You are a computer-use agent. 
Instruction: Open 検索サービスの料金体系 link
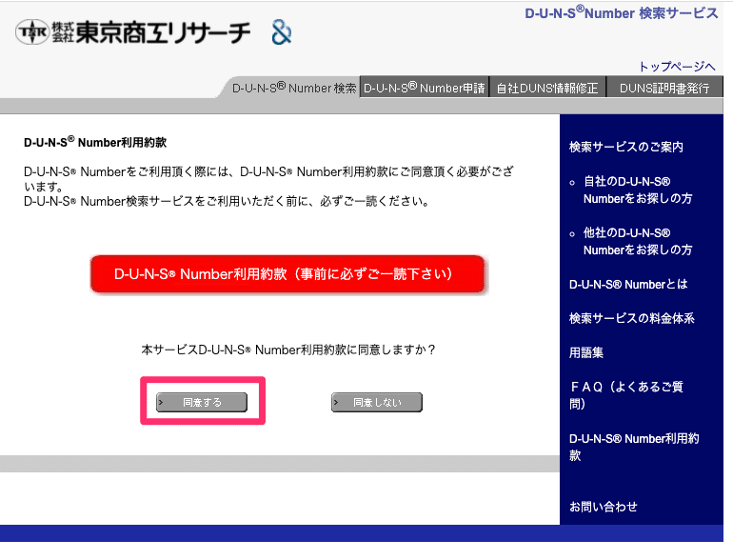tap(631, 319)
